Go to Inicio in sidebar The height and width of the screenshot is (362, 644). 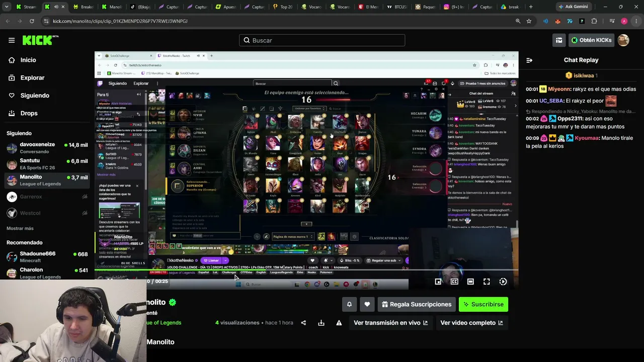point(28,60)
